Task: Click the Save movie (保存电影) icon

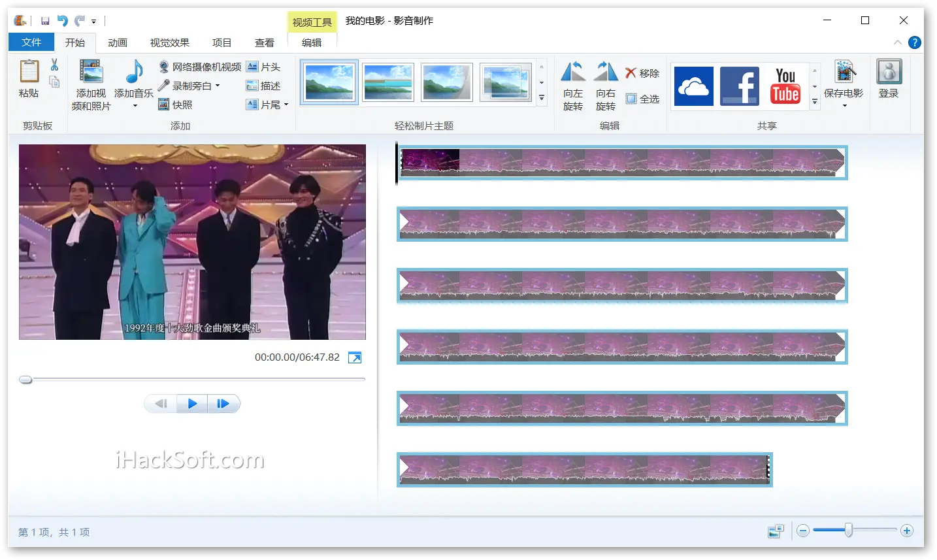Action: [845, 72]
